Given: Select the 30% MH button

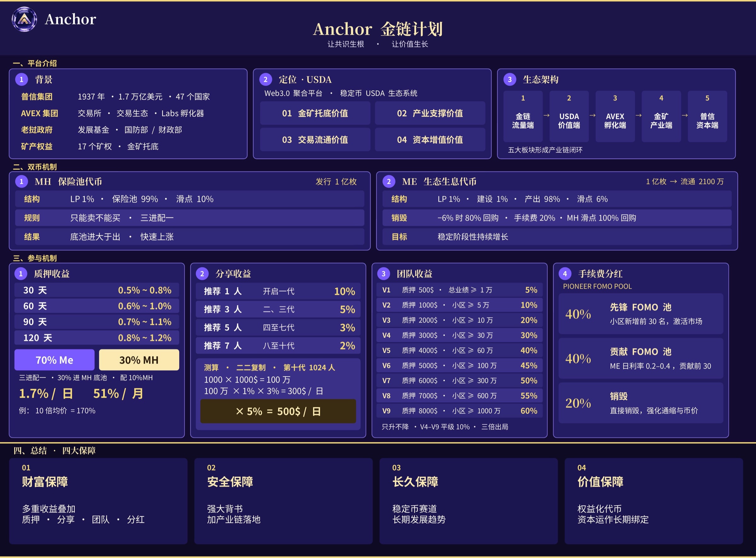Looking at the screenshot, I should tap(139, 360).
